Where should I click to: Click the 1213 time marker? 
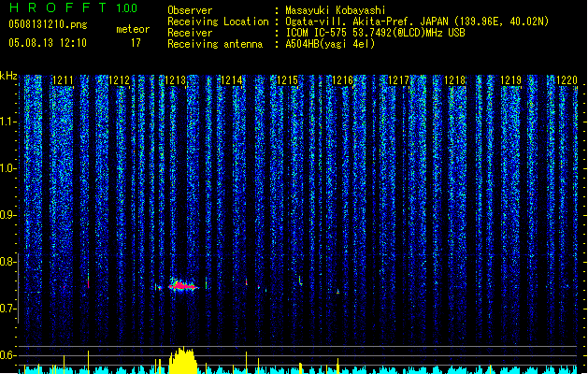pyautogui.click(x=175, y=80)
